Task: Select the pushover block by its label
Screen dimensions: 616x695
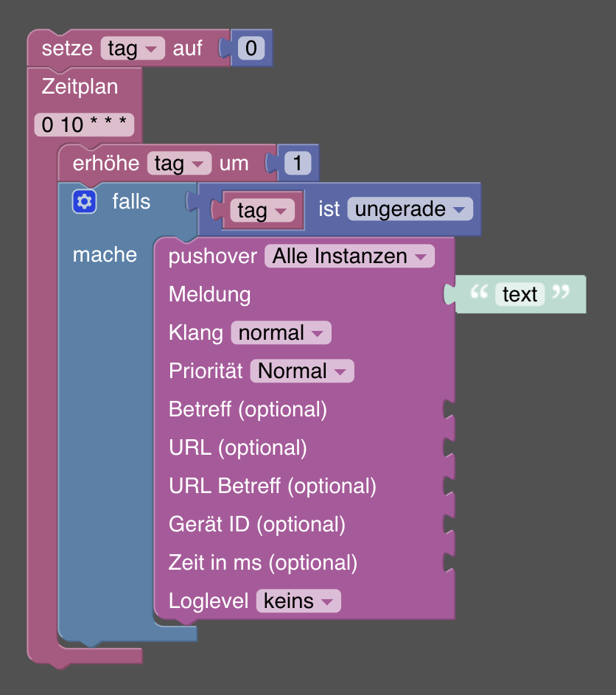Action: pyautogui.click(x=212, y=256)
